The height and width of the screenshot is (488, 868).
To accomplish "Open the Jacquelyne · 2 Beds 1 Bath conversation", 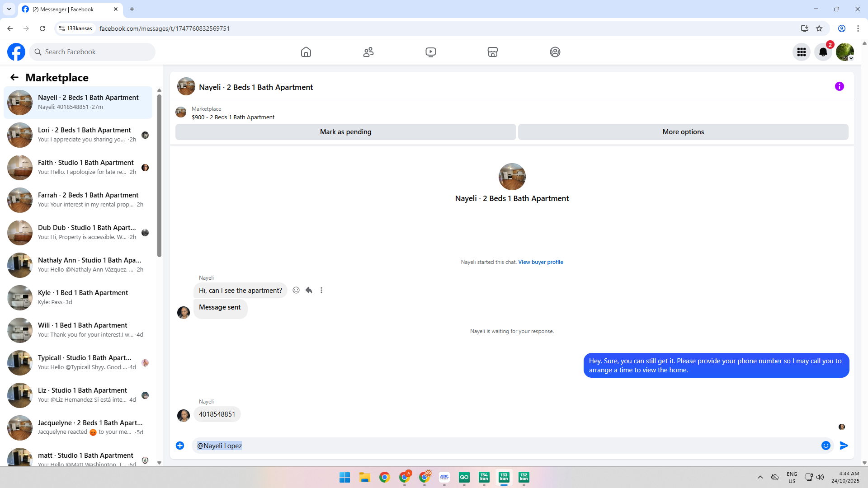I will 78,428.
